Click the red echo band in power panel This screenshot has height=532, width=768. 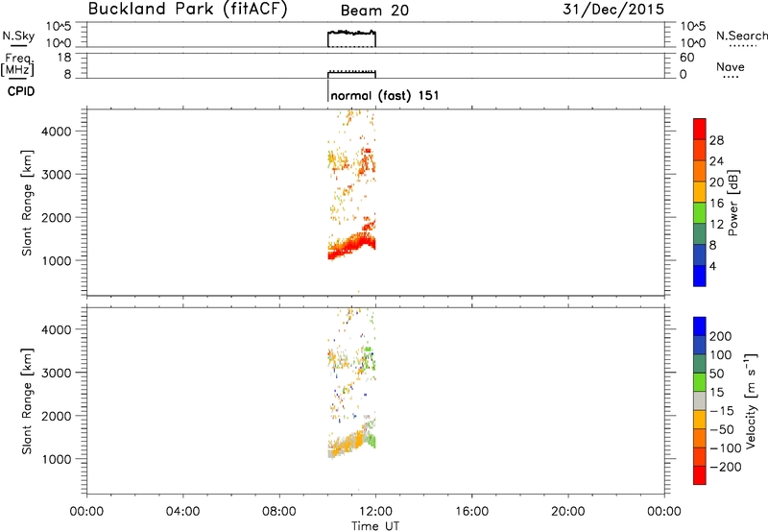pyautogui.click(x=350, y=246)
